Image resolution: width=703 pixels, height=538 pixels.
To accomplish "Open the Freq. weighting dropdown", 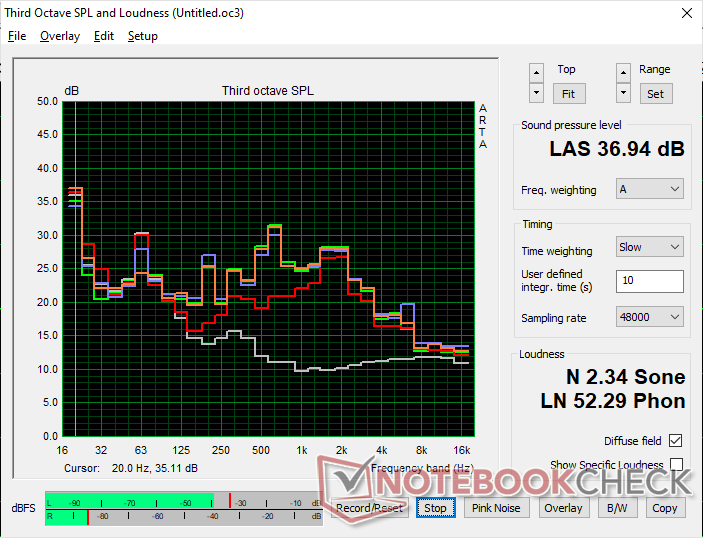I will pyautogui.click(x=650, y=189).
